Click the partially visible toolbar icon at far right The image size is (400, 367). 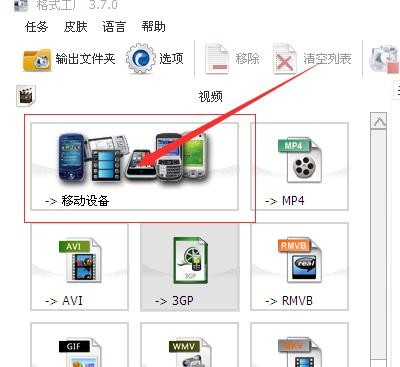[384, 59]
